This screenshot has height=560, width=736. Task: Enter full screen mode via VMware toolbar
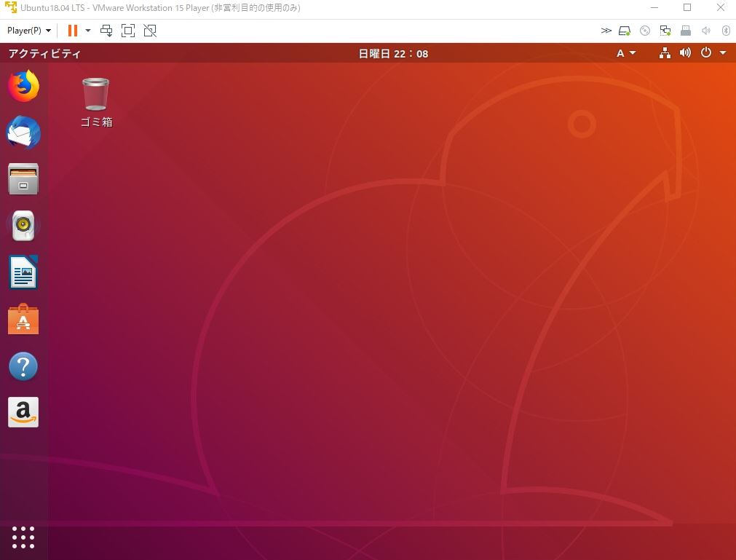click(x=128, y=31)
